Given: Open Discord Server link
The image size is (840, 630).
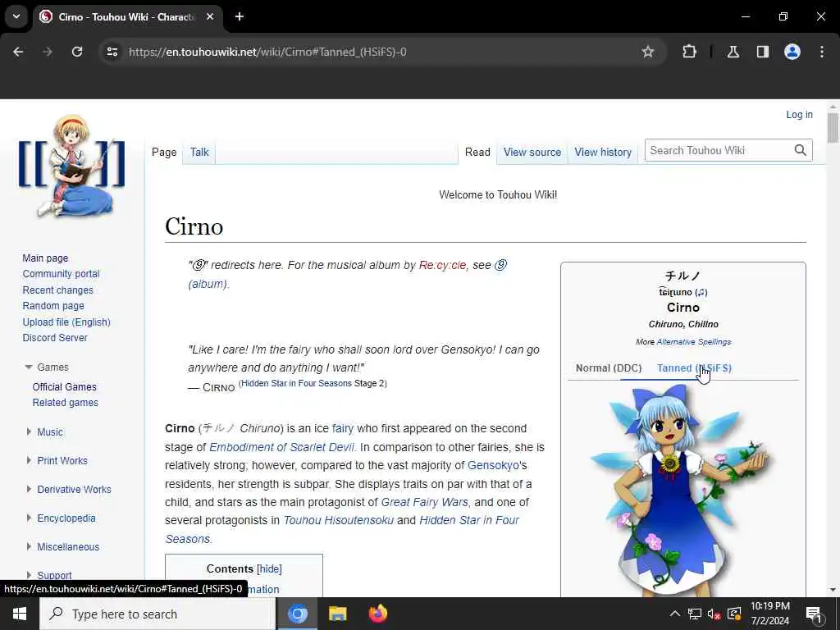Looking at the screenshot, I should [55, 338].
